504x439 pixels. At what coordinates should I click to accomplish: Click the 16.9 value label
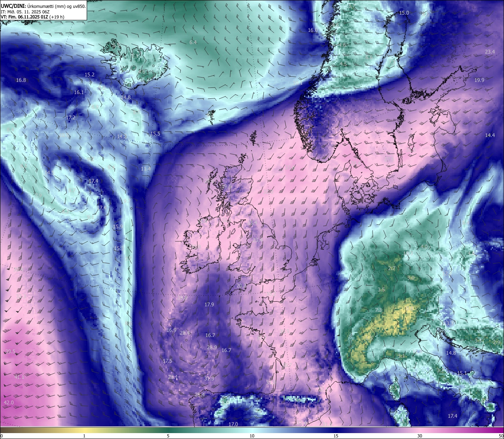171,330
